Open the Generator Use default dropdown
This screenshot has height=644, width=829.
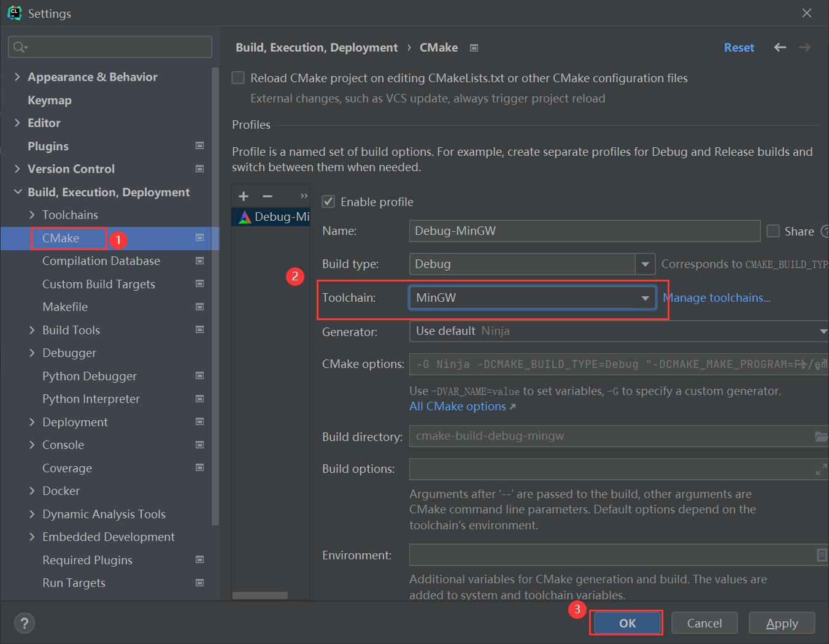coord(619,331)
